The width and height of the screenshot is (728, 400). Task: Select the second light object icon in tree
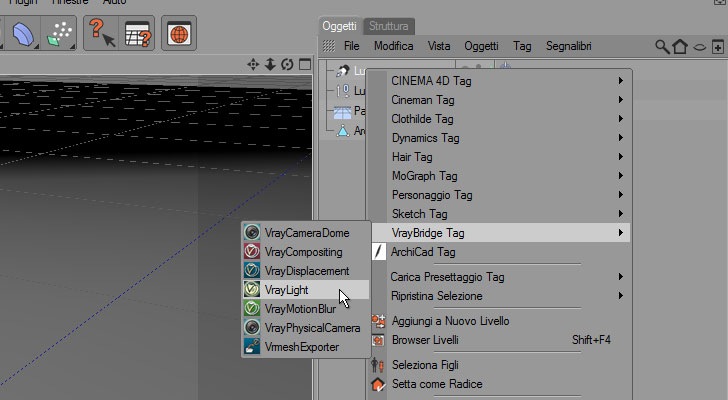pos(343,90)
